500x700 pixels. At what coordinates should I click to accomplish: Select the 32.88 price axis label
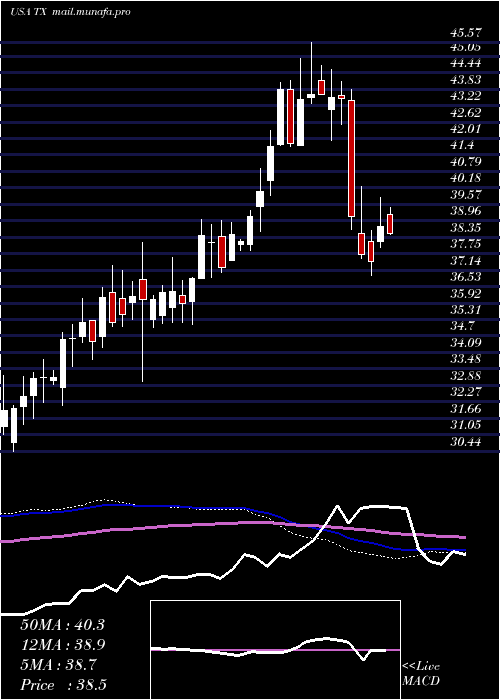tap(465, 375)
